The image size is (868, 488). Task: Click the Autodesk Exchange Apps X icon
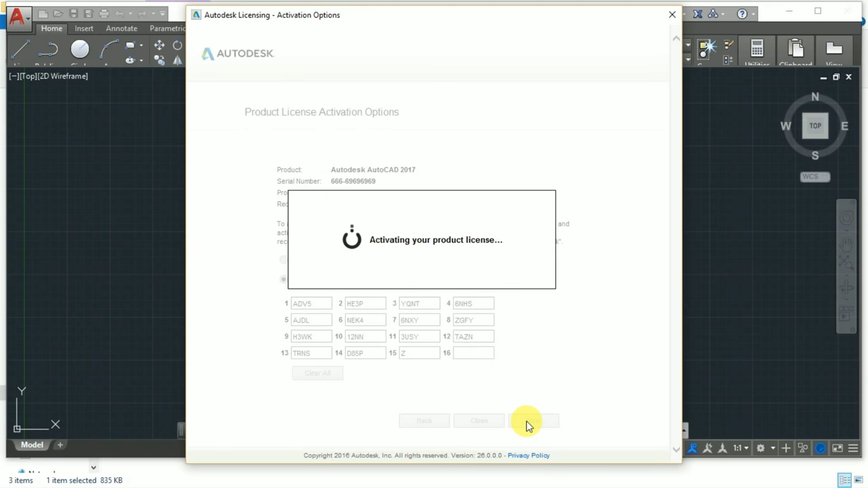698,14
